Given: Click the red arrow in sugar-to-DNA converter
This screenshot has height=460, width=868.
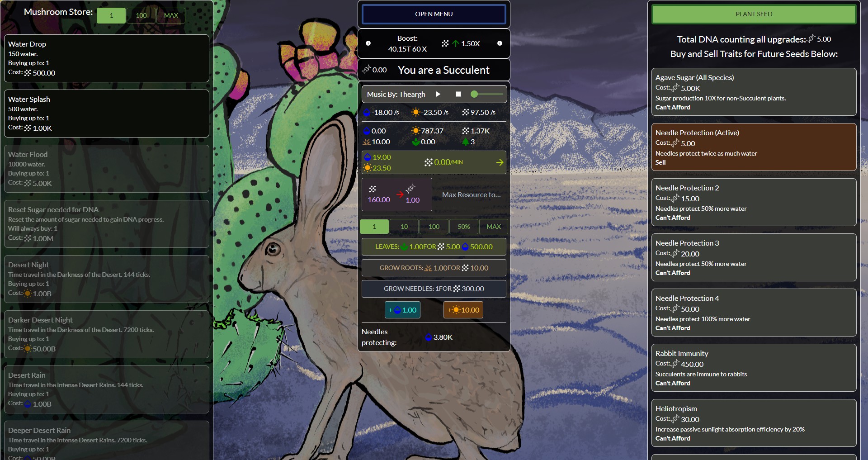Looking at the screenshot, I should [x=400, y=194].
